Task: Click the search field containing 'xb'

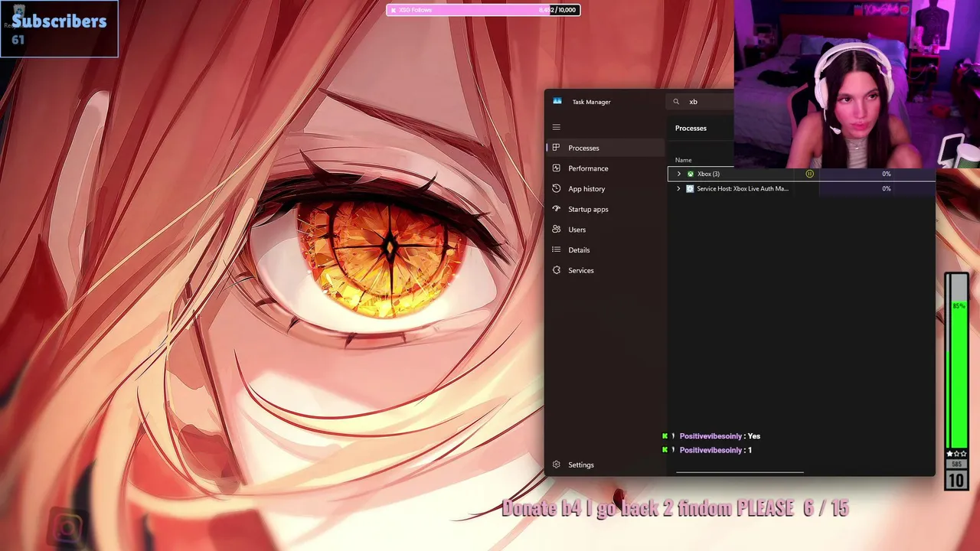Action: [701, 101]
